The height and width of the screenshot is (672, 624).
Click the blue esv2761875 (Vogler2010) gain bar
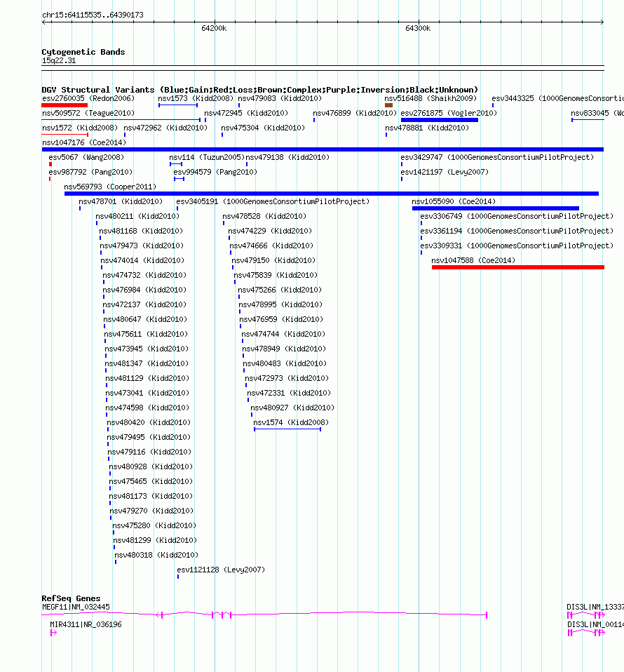[440, 120]
